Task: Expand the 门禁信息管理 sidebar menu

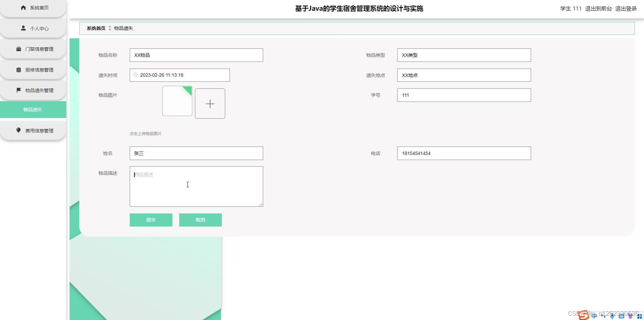Action: point(33,49)
